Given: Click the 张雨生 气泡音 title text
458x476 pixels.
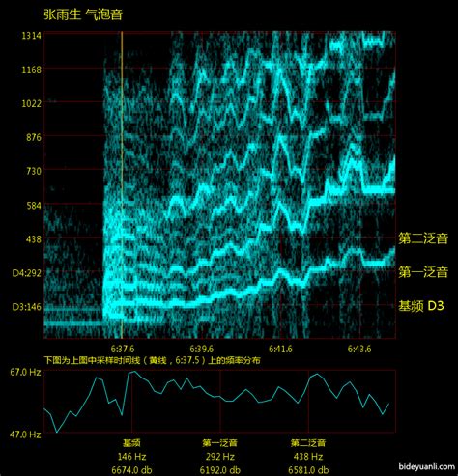Looking at the screenshot, I should [x=83, y=14].
